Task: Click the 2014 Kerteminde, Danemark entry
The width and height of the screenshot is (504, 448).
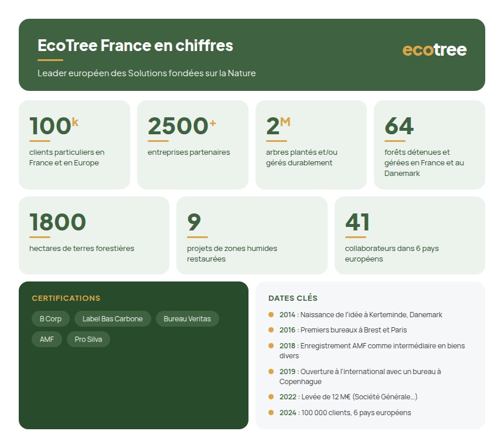Action: [x=360, y=314]
